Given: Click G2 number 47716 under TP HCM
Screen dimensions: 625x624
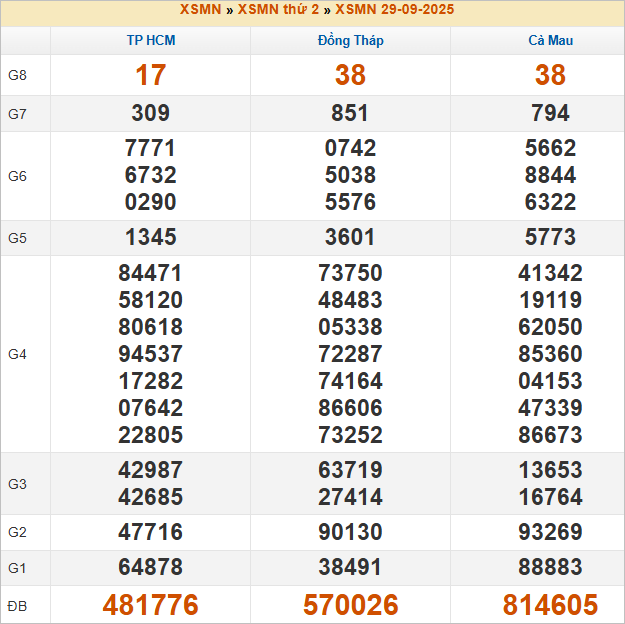Looking at the screenshot, I should (150, 532).
